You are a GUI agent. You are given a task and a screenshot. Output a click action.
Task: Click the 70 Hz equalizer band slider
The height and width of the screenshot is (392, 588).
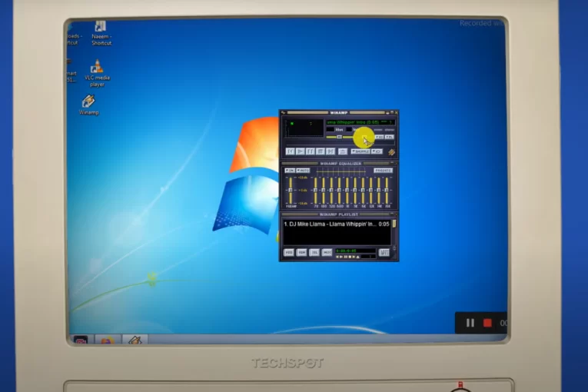coord(316,191)
